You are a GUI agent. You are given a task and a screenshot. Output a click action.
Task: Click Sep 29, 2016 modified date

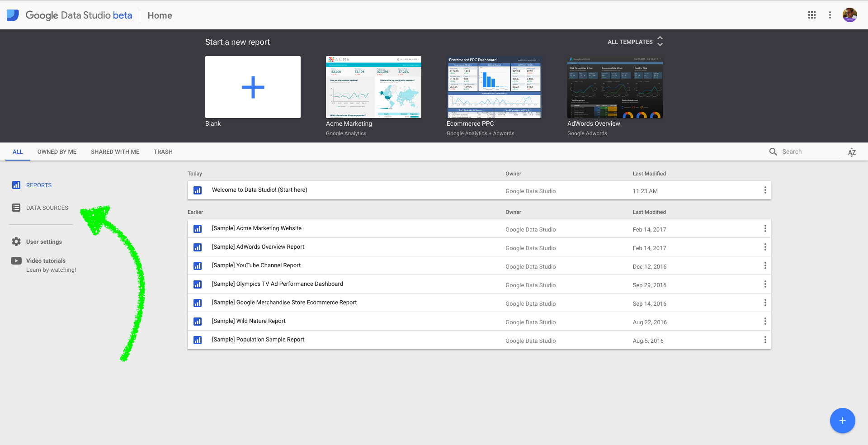pyautogui.click(x=650, y=285)
